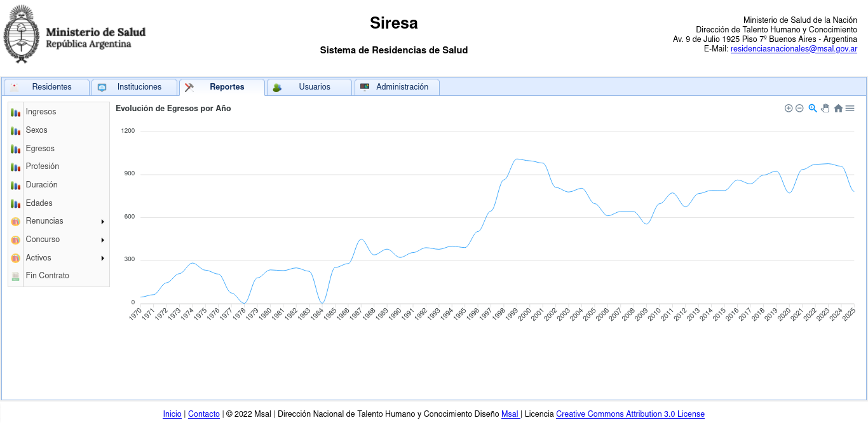868x432 pixels.
Task: Activate the selection zoom magnifier tool
Action: tap(813, 109)
